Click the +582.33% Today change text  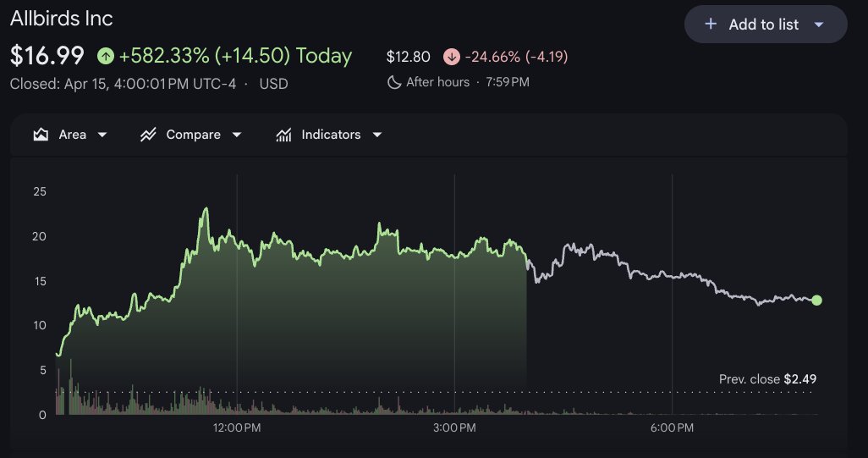point(235,57)
